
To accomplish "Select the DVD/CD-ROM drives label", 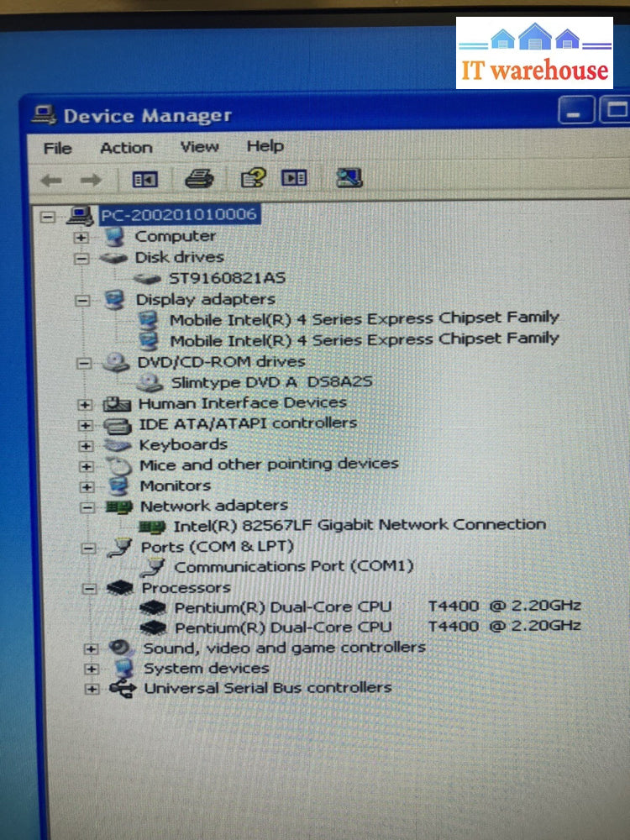I will [x=221, y=362].
